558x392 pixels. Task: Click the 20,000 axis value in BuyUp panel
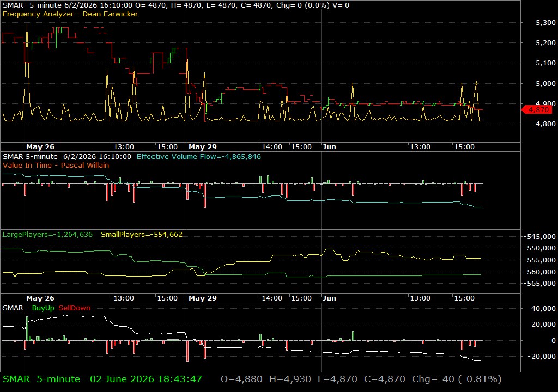point(543,324)
